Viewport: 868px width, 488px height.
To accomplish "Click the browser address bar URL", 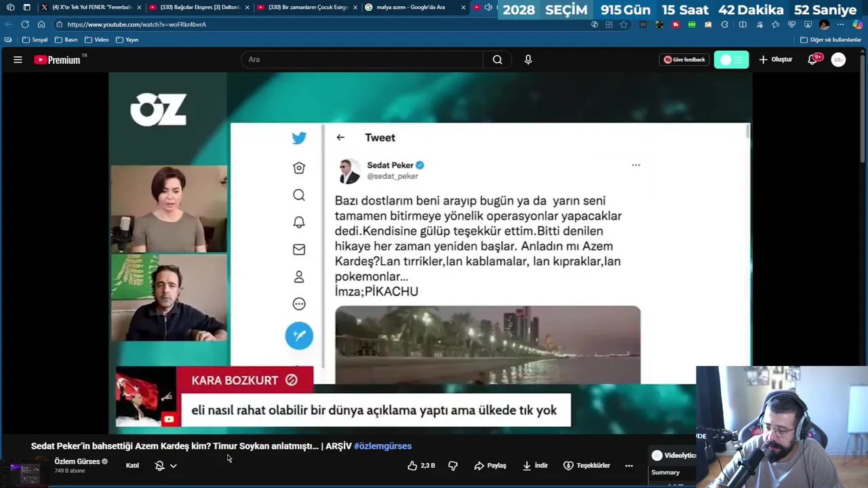I will (x=136, y=24).
